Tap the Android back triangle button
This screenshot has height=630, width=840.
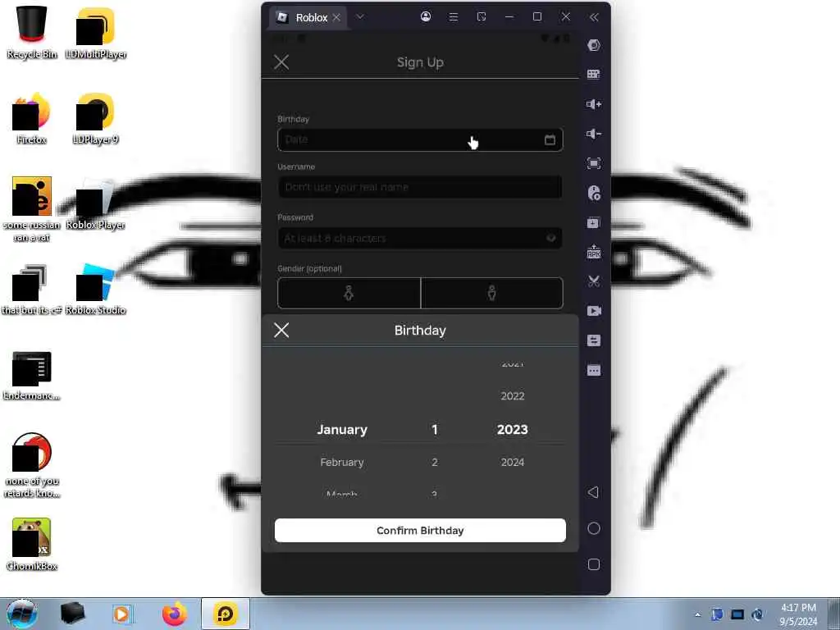pos(593,492)
